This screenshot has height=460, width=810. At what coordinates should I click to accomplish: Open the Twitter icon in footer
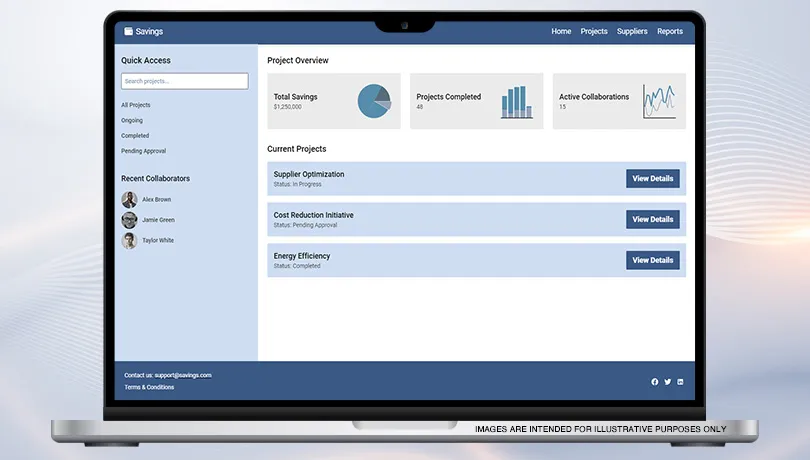pos(668,382)
